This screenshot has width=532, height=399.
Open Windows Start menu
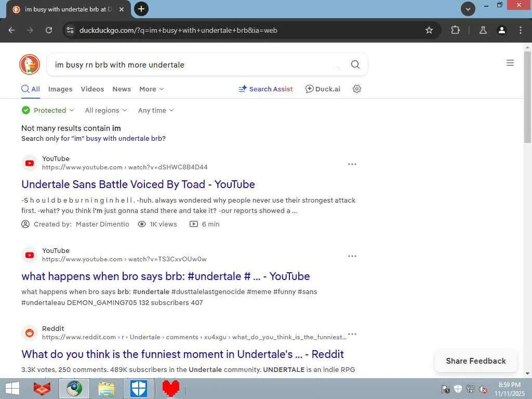click(x=12, y=389)
